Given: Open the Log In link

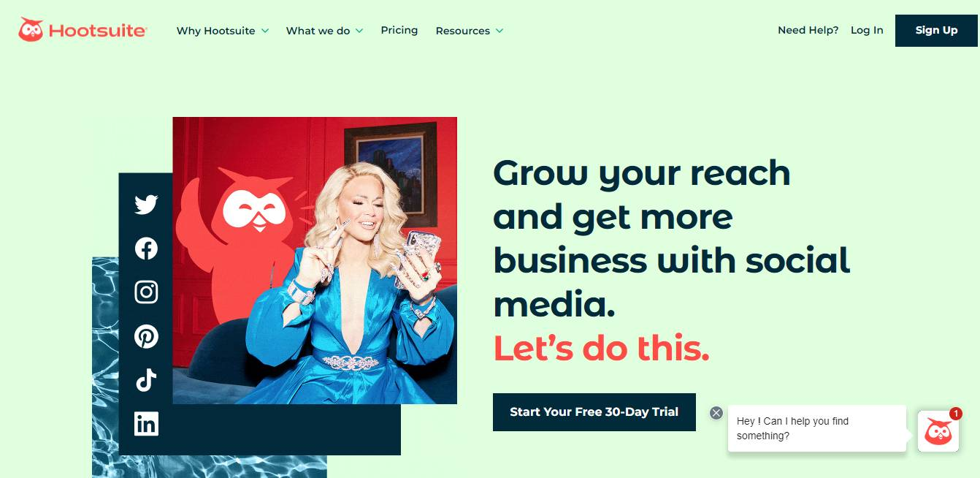Looking at the screenshot, I should pos(867,30).
